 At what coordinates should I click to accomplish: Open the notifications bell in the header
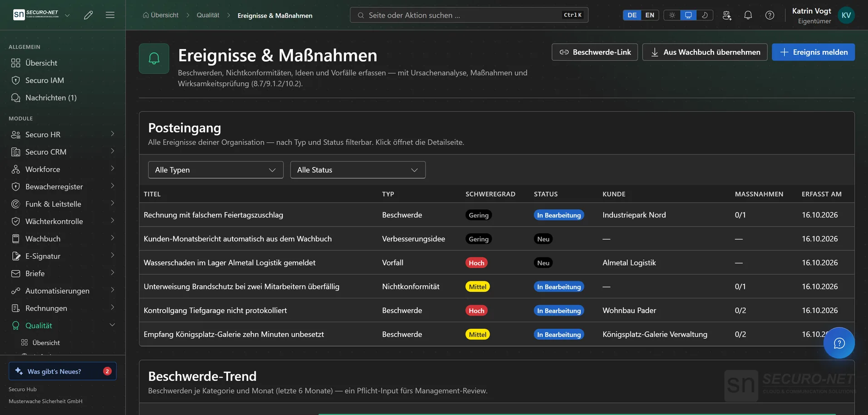748,15
